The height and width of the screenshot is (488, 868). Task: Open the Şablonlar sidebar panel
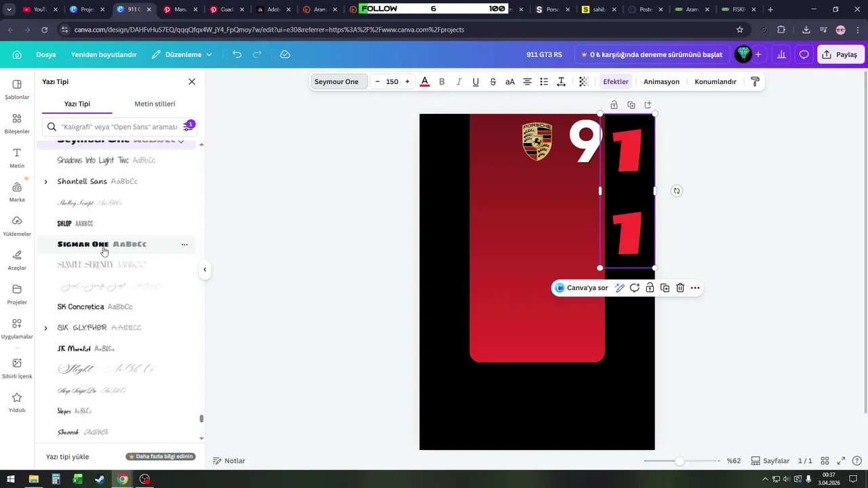point(17,89)
